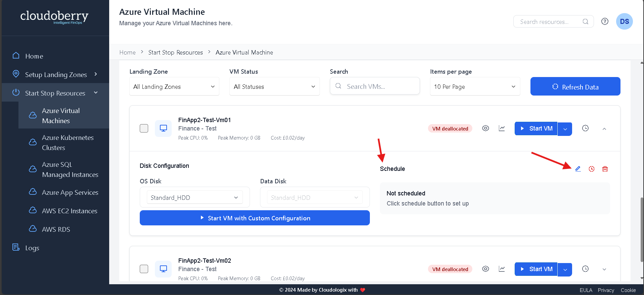Select the FinApp2-Test-Vm02 checkbox
Image resolution: width=644 pixels, height=295 pixels.
point(144,269)
